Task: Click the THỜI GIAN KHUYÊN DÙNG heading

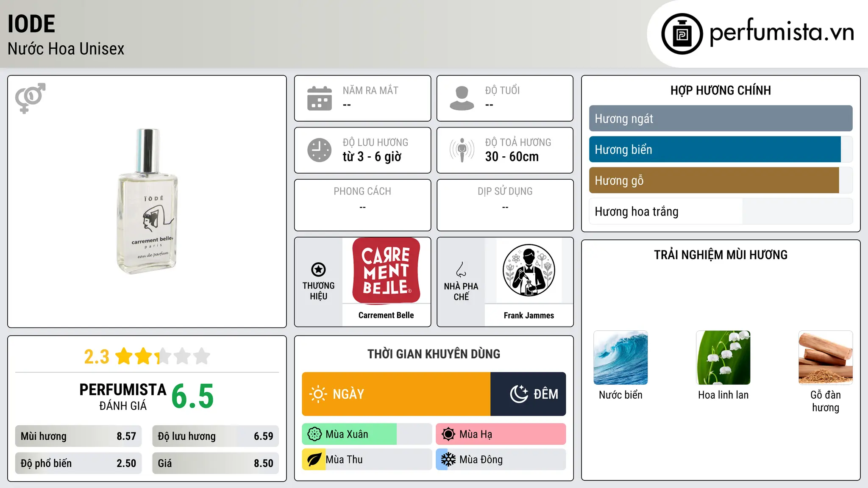Action: tap(434, 354)
